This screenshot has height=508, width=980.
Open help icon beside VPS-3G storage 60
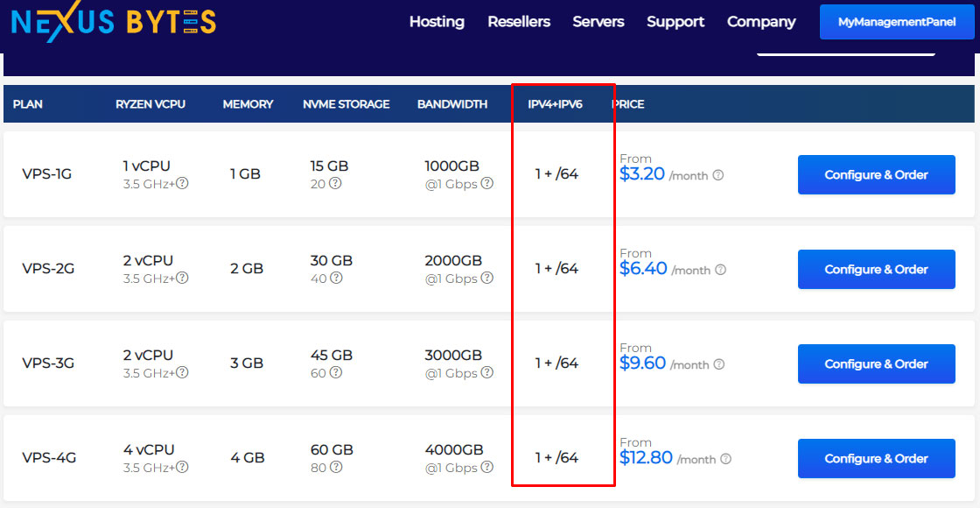[336, 372]
